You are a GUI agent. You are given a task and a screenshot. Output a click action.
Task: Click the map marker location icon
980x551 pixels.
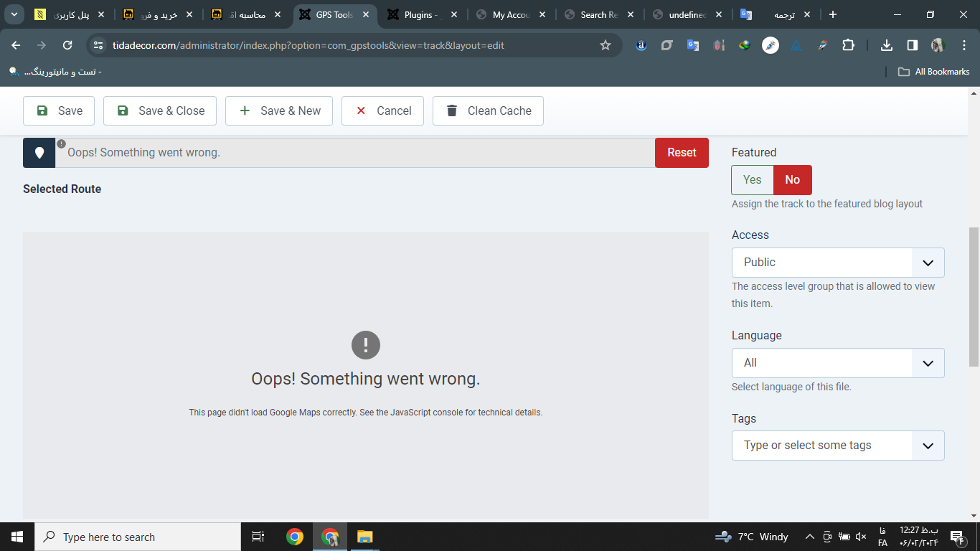39,153
